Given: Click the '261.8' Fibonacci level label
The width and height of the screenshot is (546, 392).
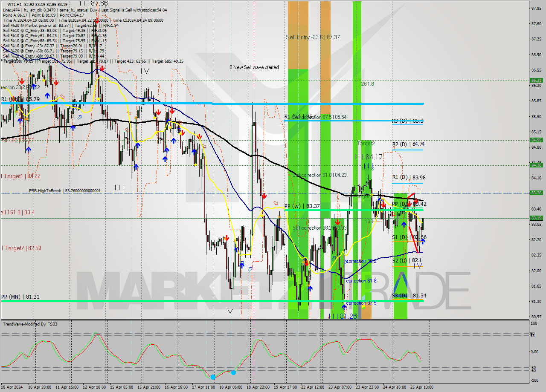Looking at the screenshot, I should tap(367, 84).
